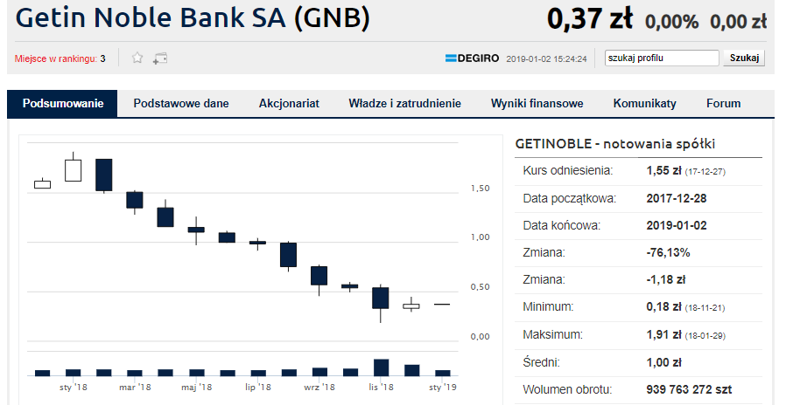The image size is (786, 405).
Task: Click the Szukaj button
Action: (744, 58)
